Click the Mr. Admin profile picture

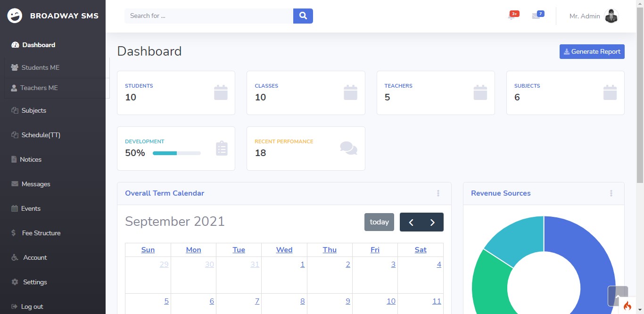tap(611, 16)
